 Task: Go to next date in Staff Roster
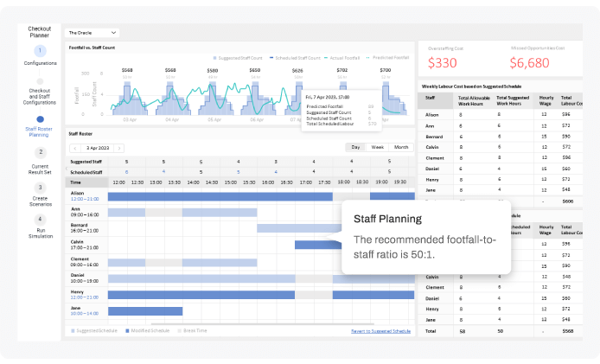point(119,148)
